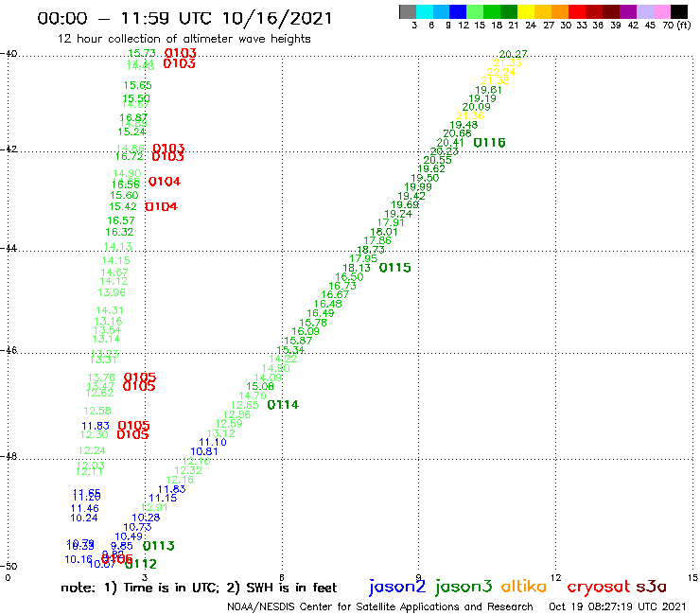
Task: Select the cryosat satellite legend label
Action: click(x=599, y=587)
